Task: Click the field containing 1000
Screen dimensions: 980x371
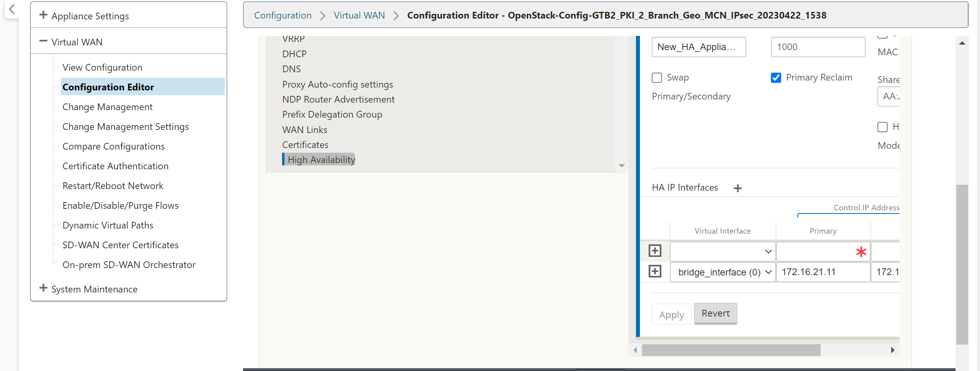Action: tap(818, 47)
